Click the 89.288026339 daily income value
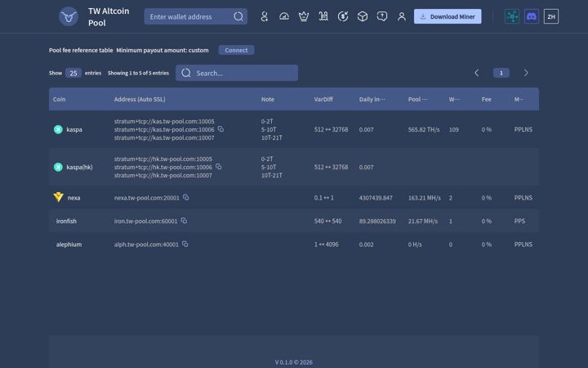 pos(377,221)
